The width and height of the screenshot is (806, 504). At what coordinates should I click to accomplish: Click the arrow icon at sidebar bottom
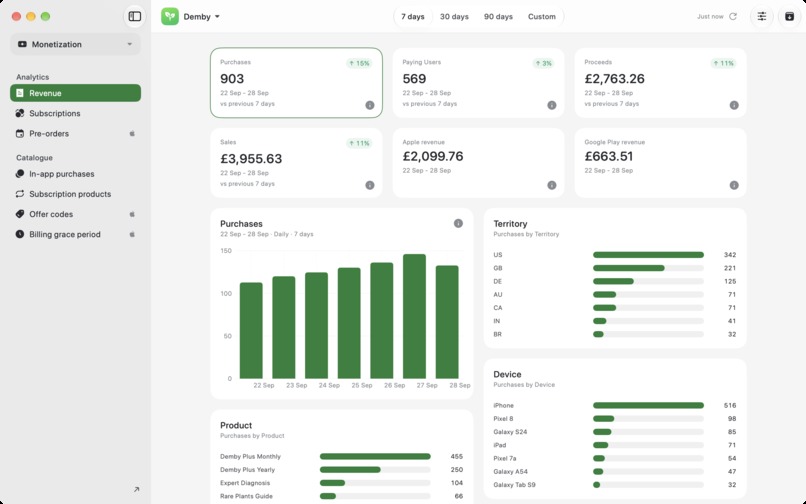[136, 490]
